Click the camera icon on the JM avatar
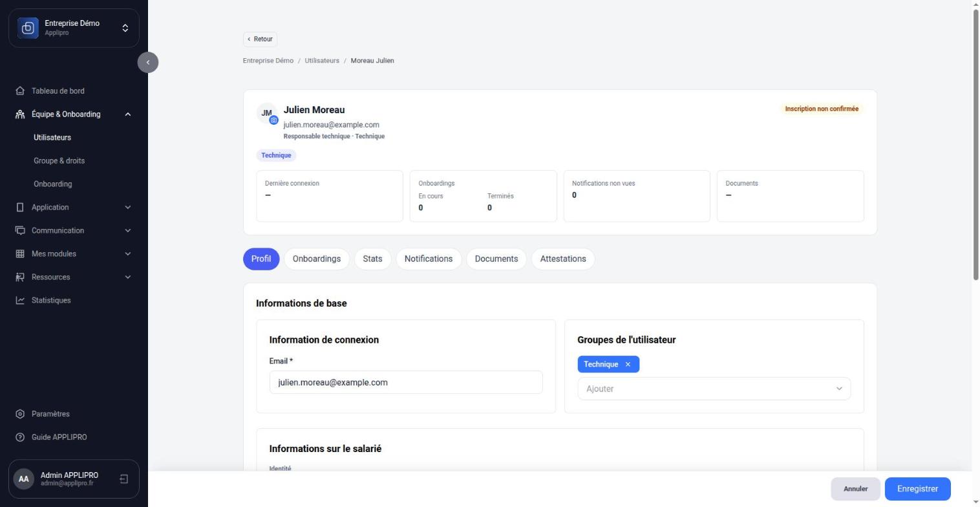980x507 pixels. click(273, 120)
